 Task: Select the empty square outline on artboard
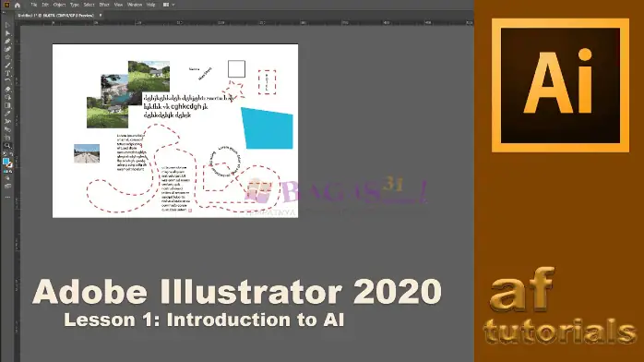[236, 69]
